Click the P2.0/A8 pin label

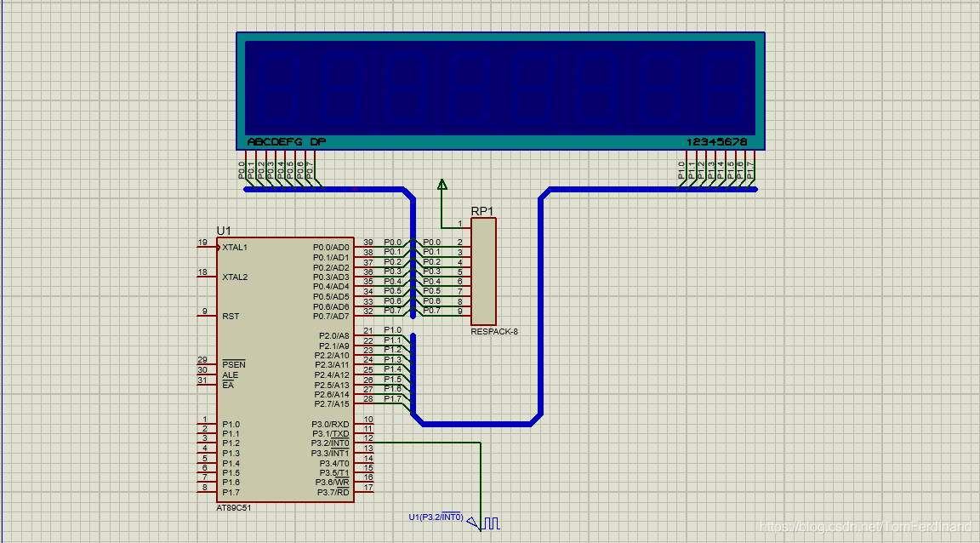pyautogui.click(x=334, y=336)
